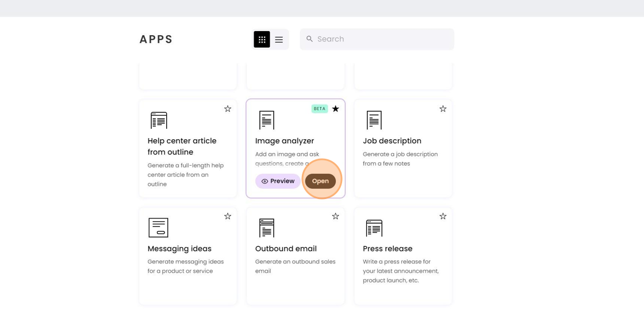The height and width of the screenshot is (310, 644).
Task: Click 'Generate messaging ideas for a product' description
Action: [x=186, y=266]
